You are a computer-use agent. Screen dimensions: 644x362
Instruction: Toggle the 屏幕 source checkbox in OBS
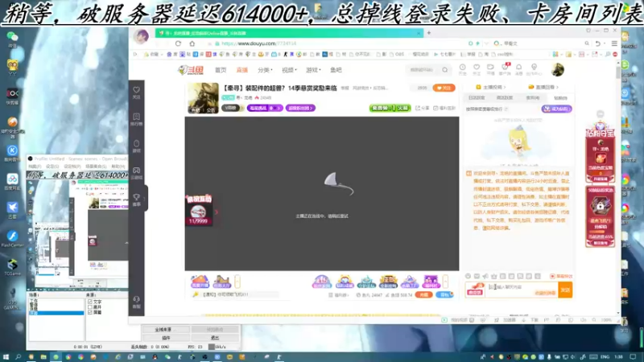coord(90,312)
